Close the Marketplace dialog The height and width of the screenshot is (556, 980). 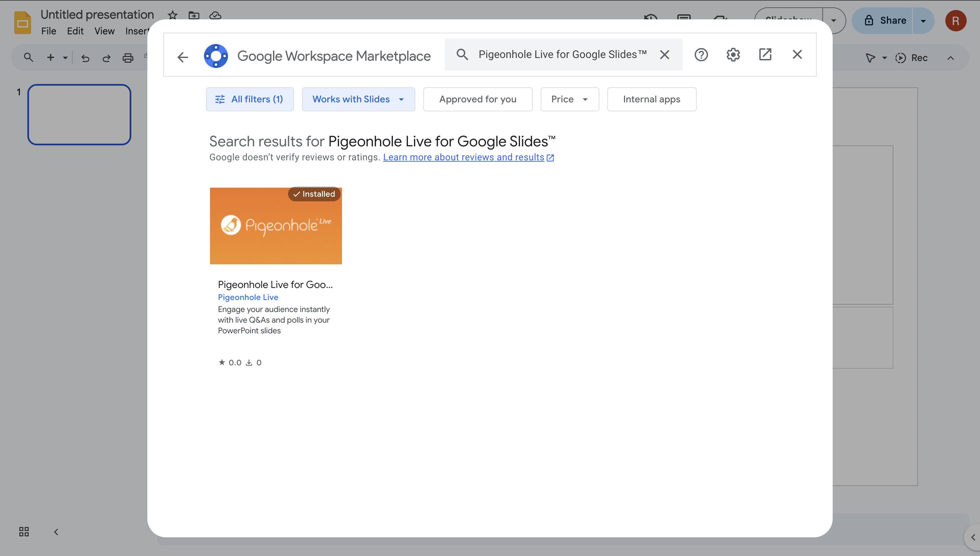tap(797, 55)
